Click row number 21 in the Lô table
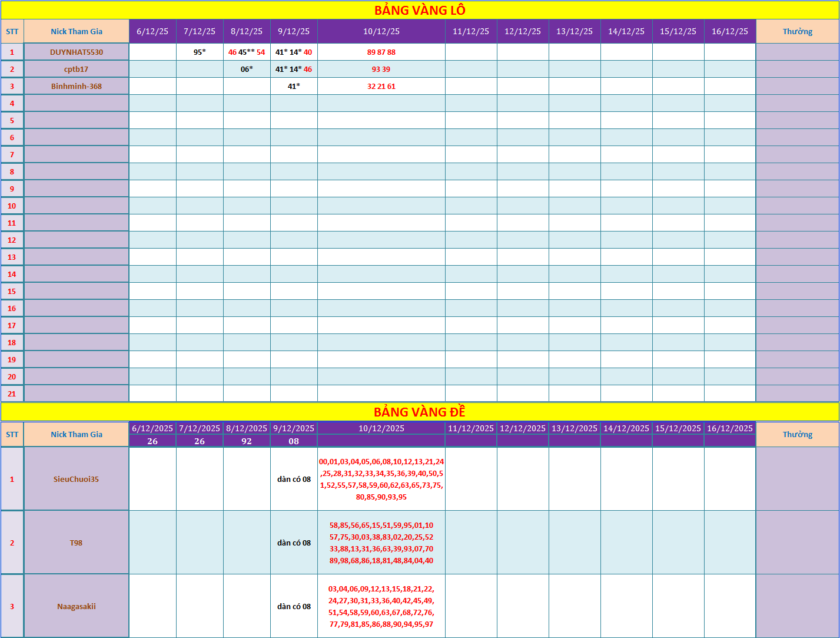The width and height of the screenshot is (840, 638). pyautogui.click(x=12, y=394)
